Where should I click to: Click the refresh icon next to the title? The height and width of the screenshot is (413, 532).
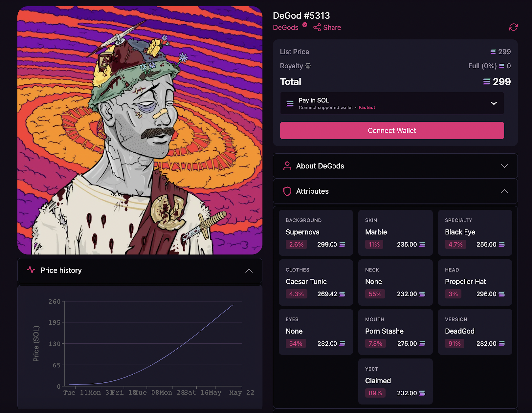(x=513, y=27)
